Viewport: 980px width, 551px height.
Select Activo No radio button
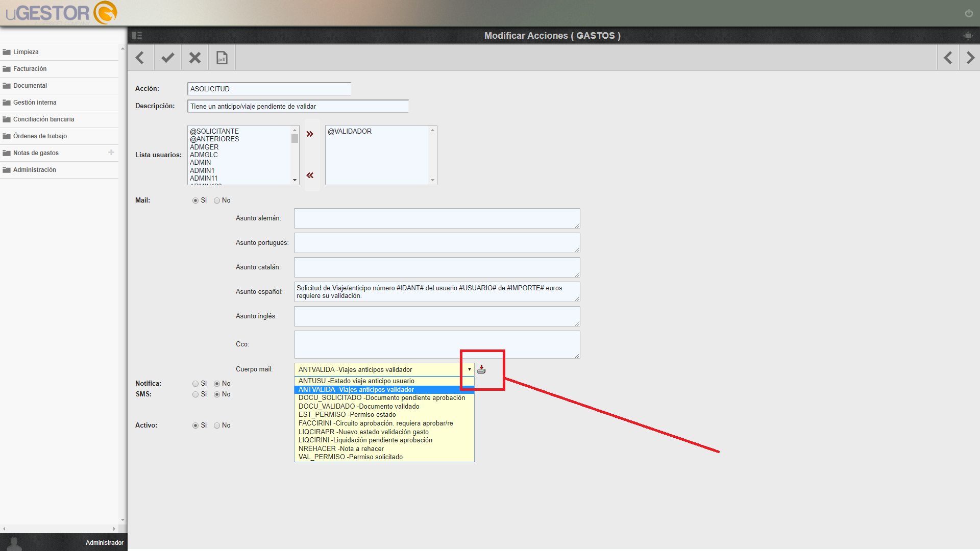(x=217, y=425)
